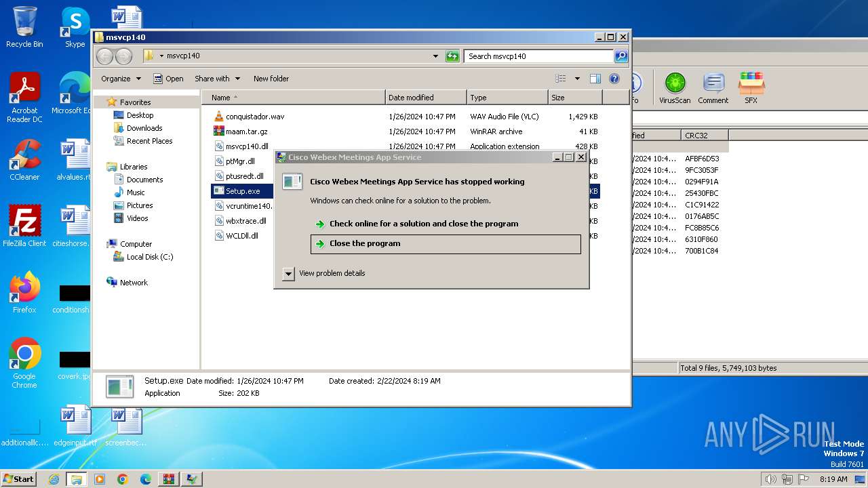This screenshot has width=868, height=488.
Task: Click Explorer forward navigation button
Action: pos(123,56)
